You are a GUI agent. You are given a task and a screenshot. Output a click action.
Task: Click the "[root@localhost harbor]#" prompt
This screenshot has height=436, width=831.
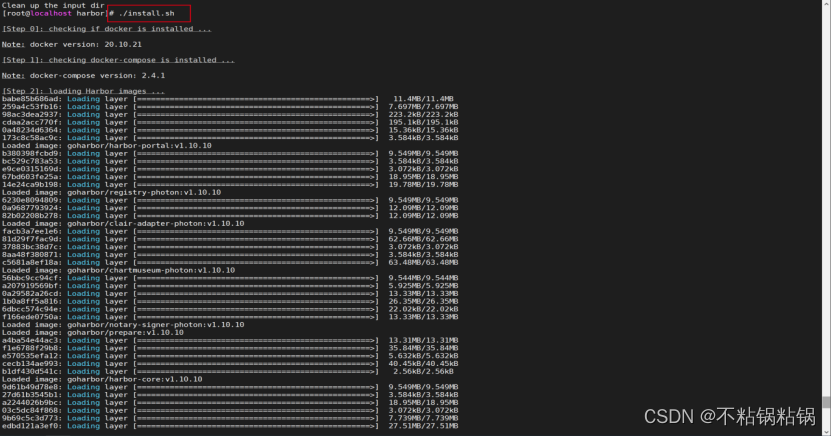pyautogui.click(x=58, y=13)
